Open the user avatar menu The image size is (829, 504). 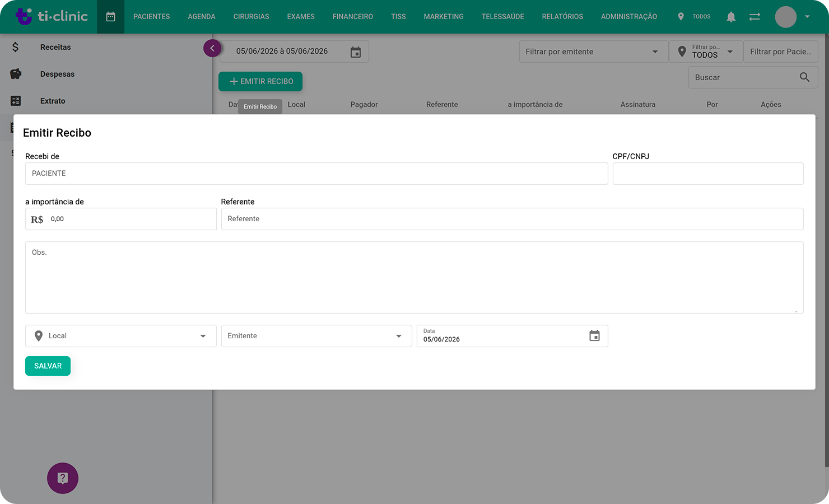(x=785, y=17)
